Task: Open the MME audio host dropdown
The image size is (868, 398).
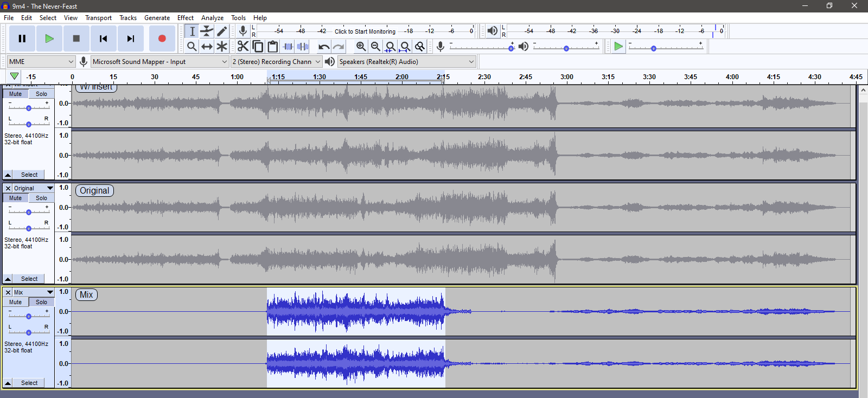Action: (41, 62)
